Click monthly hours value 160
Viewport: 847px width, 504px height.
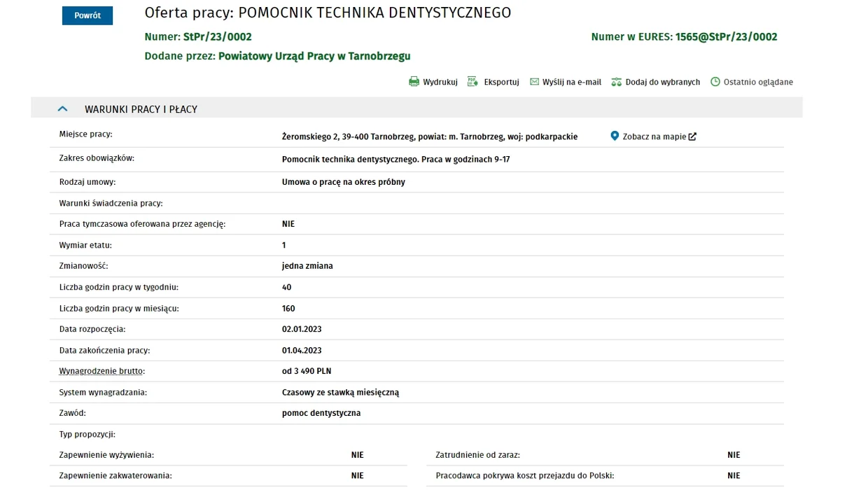[288, 308]
